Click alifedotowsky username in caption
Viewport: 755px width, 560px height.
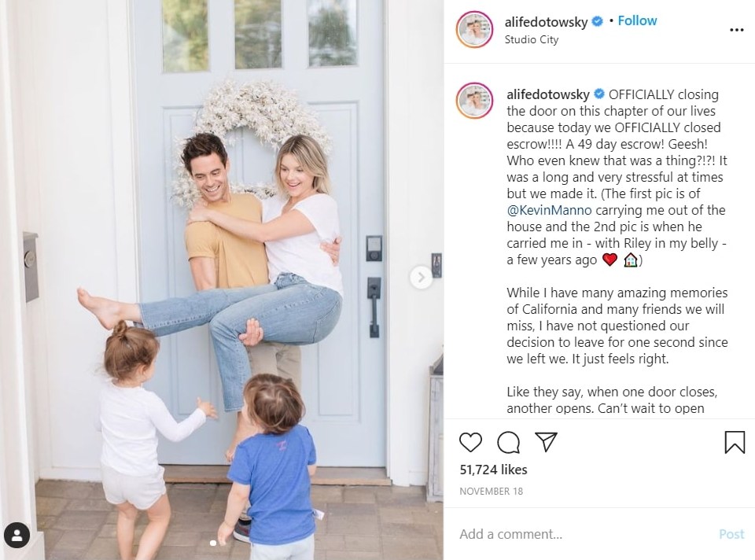click(x=548, y=94)
